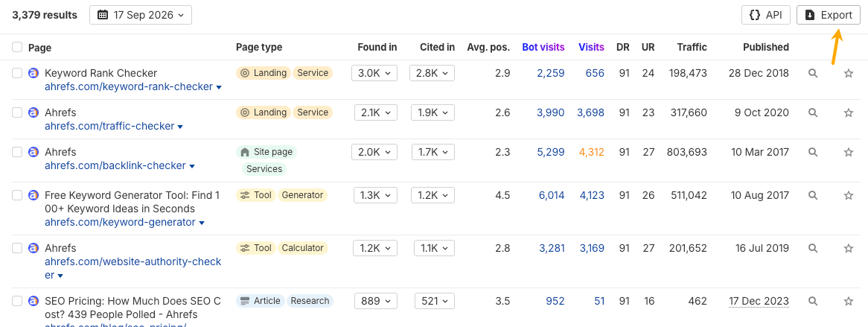Click the magnifier icon in the keyword-rank-checker row
Screen dimensions: 868x327
[813, 73]
